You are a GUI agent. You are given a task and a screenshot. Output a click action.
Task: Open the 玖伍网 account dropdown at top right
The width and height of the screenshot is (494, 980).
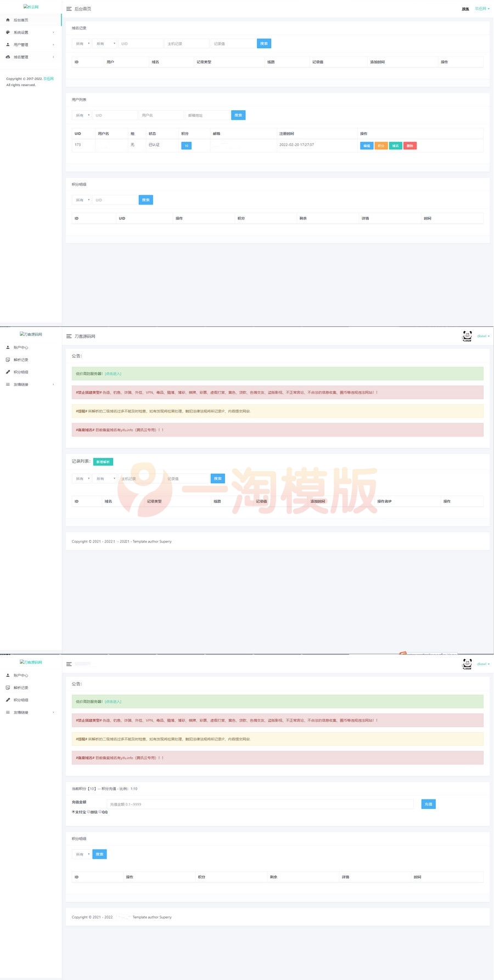pos(482,9)
